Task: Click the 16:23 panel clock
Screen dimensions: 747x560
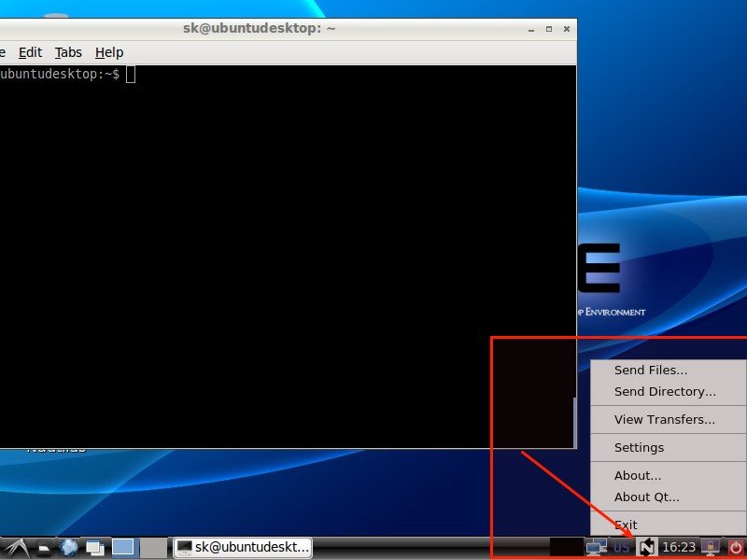Action: pos(679,547)
